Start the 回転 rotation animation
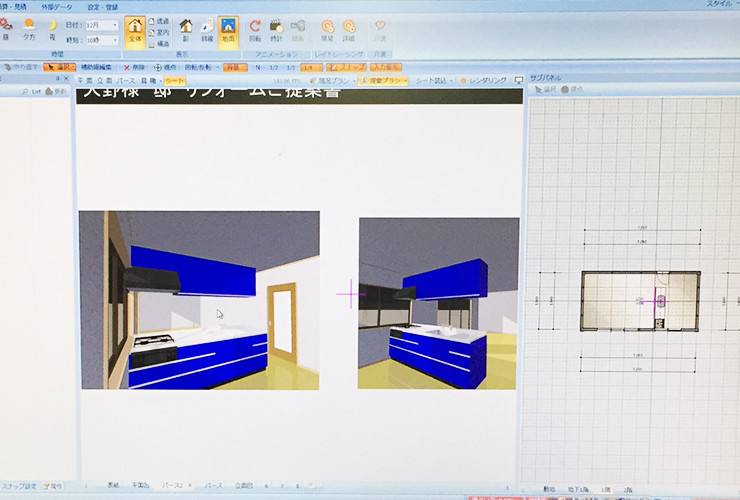Image resolution: width=740 pixels, height=500 pixels. [x=255, y=30]
